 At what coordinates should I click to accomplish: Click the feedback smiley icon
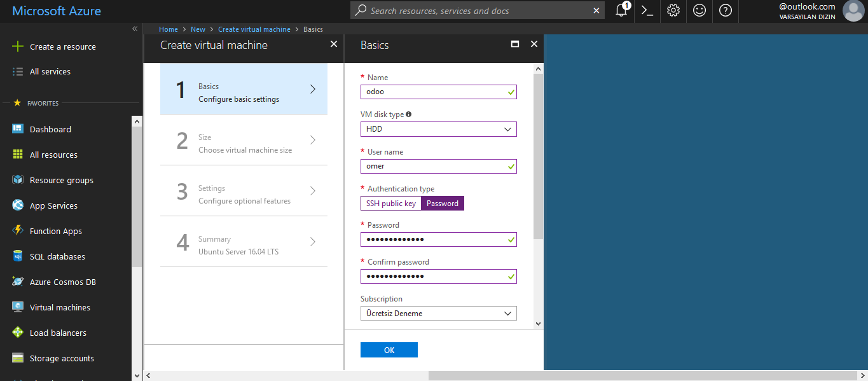(x=699, y=10)
